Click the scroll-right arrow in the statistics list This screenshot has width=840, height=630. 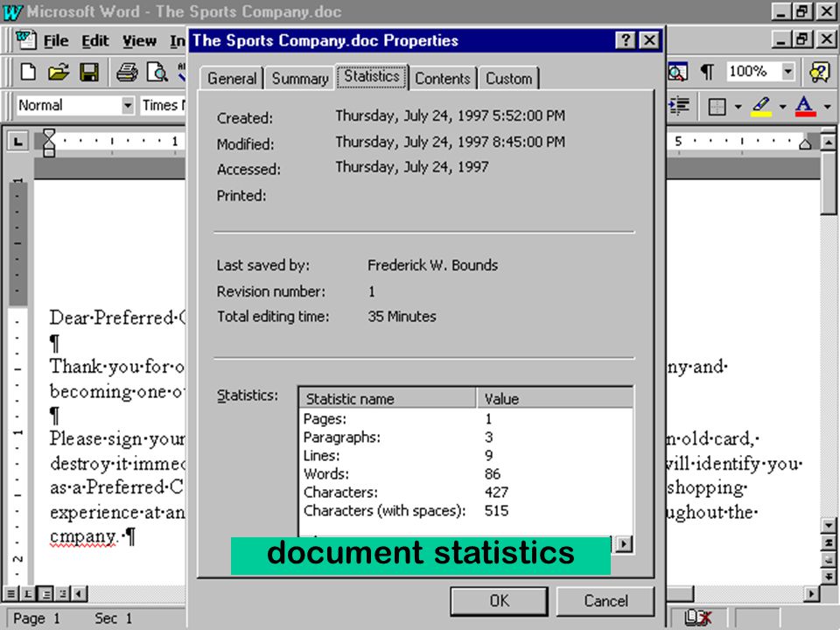(x=624, y=544)
